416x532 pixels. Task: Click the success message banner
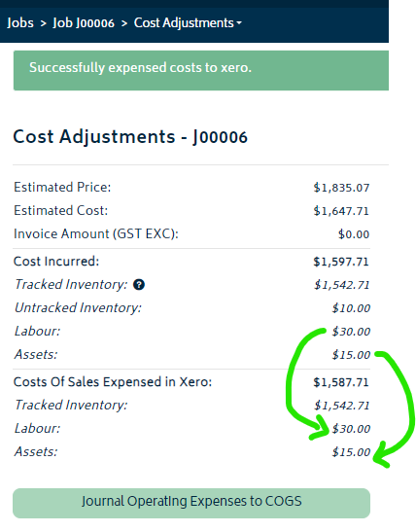coord(201,70)
